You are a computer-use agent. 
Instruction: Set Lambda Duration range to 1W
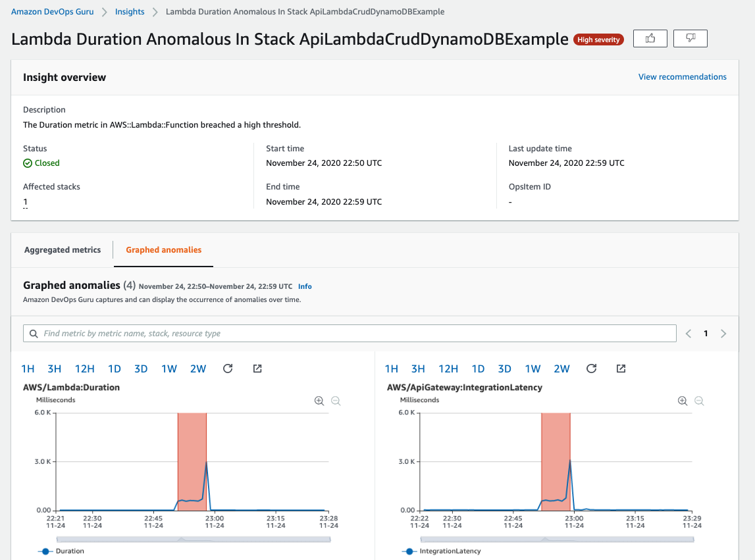[x=169, y=369]
